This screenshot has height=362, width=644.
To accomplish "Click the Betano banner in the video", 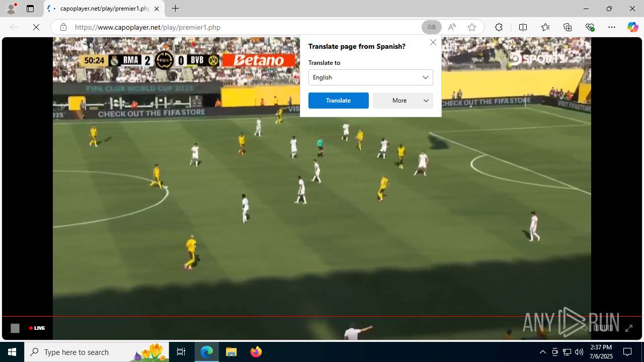I will 259,60.
